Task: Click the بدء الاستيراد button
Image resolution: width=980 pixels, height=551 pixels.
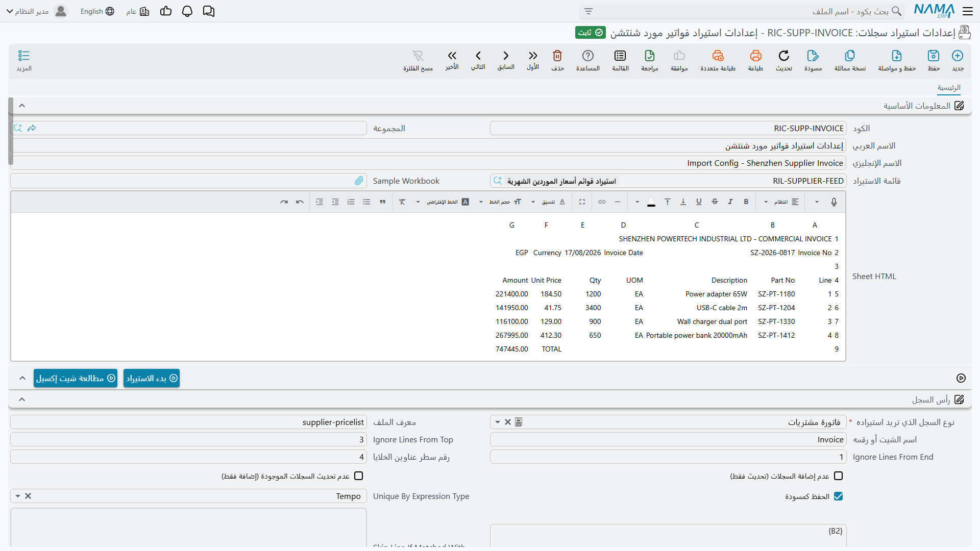Action: [152, 378]
